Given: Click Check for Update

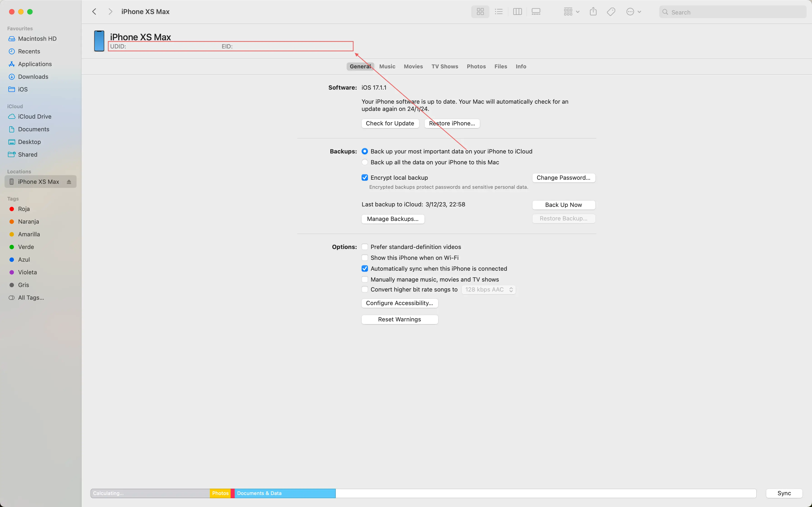Looking at the screenshot, I should point(390,123).
